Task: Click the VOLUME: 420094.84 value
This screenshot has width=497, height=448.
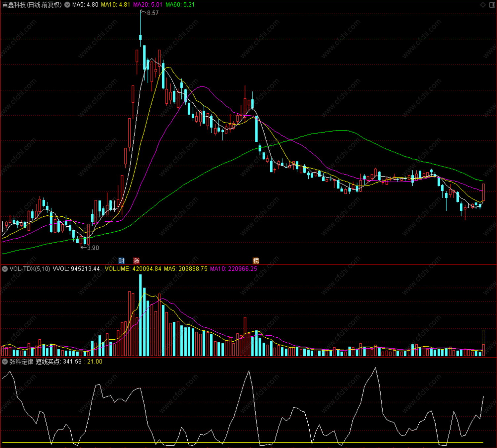Action: [133, 269]
